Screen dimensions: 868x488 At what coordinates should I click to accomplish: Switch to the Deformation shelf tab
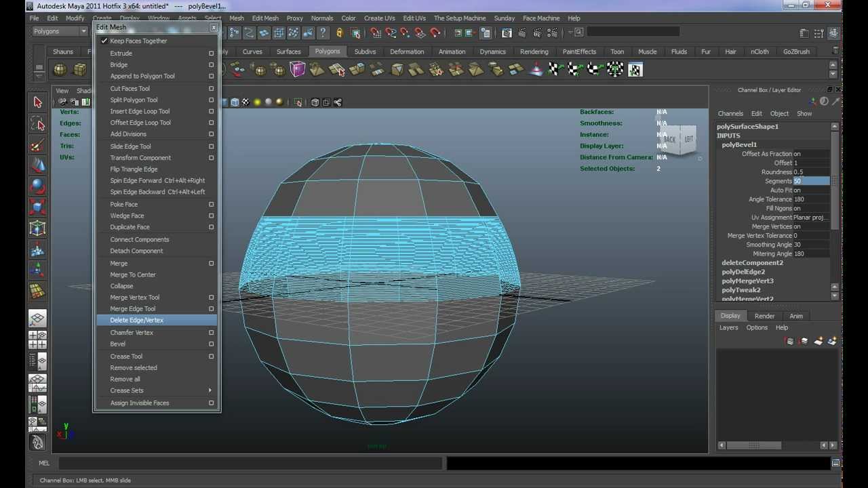pyautogui.click(x=407, y=52)
